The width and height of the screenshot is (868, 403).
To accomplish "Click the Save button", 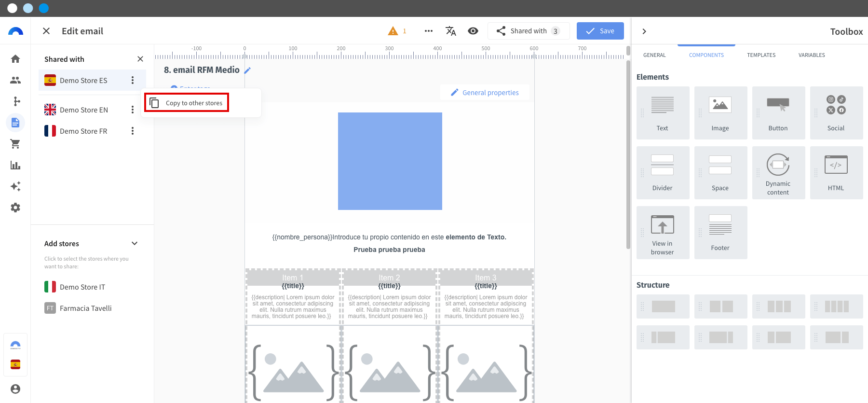I will click(x=600, y=31).
